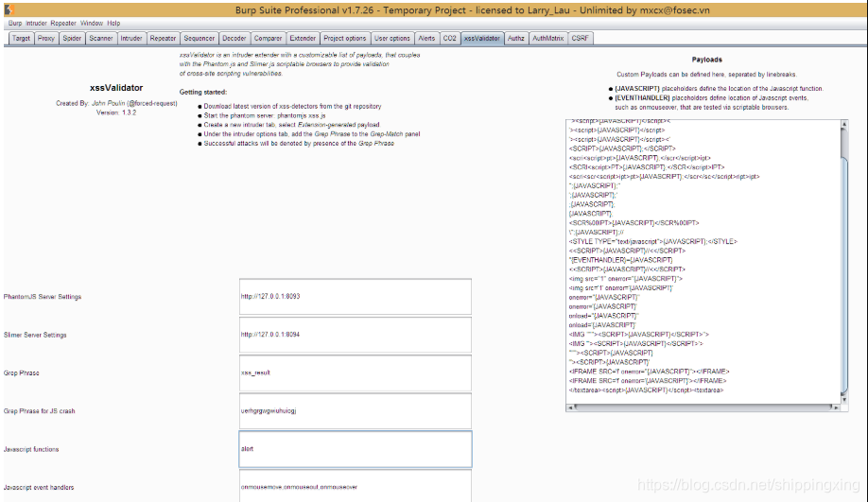Click the payloads horizontal scroll left arrow
The height and width of the screenshot is (502, 868).
(x=569, y=407)
